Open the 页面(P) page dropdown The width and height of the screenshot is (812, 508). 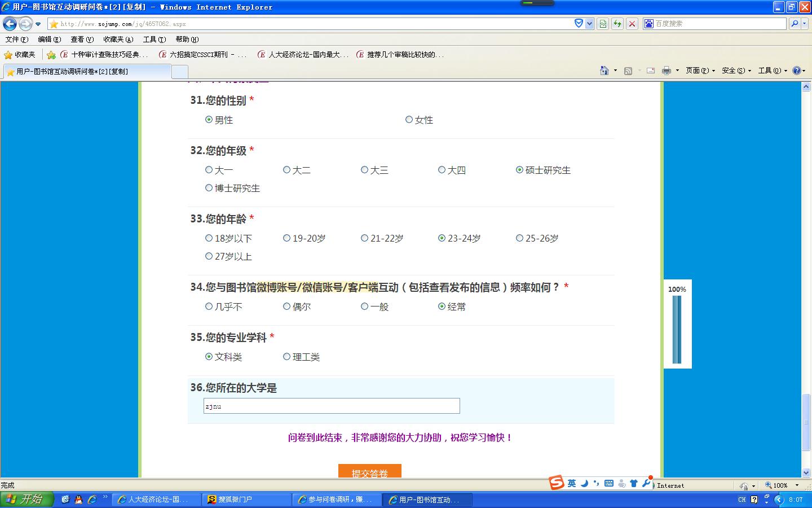pos(700,71)
